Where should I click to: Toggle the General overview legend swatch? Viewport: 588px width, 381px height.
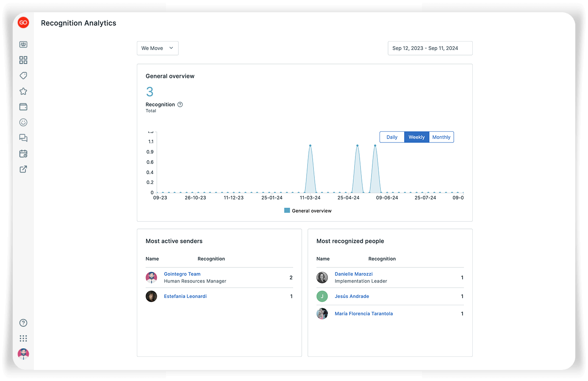click(287, 210)
